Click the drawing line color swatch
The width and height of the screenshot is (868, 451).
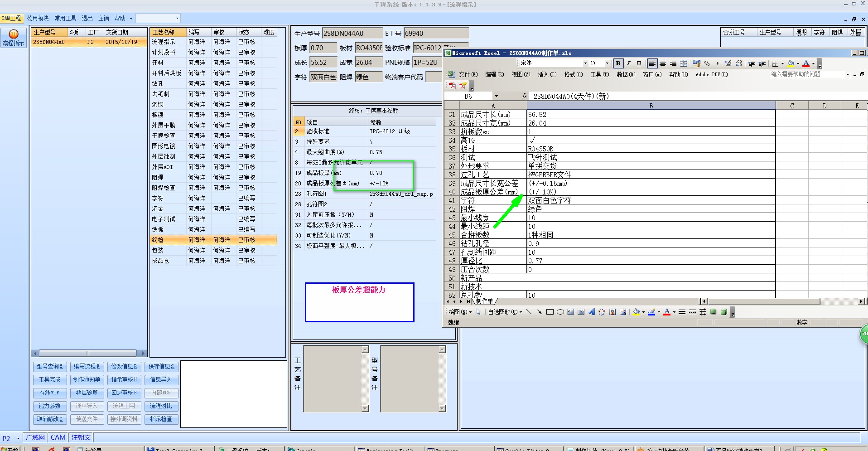click(x=651, y=312)
